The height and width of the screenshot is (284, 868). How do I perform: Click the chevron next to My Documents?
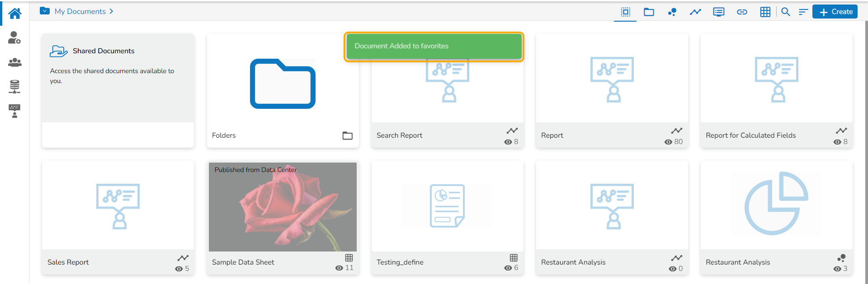click(x=111, y=11)
